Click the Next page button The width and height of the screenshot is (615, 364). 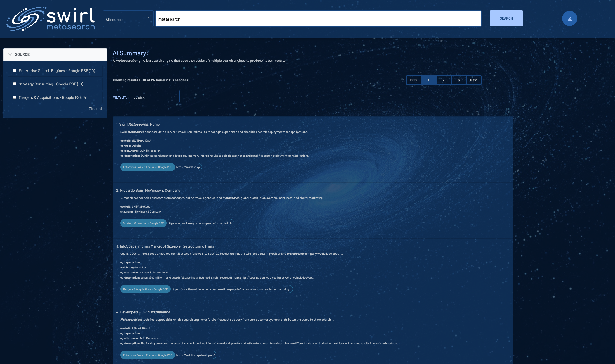tap(473, 80)
